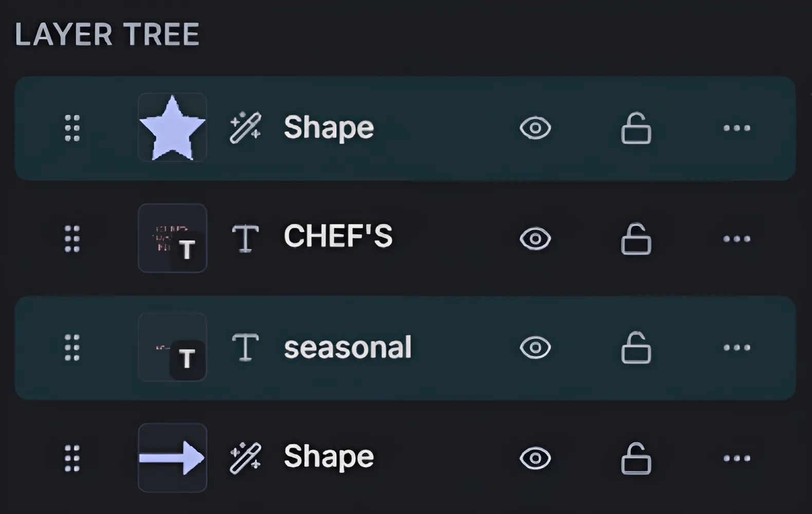Hide the star Shape layer
Viewport: 812px width, 514px height.
coord(535,128)
